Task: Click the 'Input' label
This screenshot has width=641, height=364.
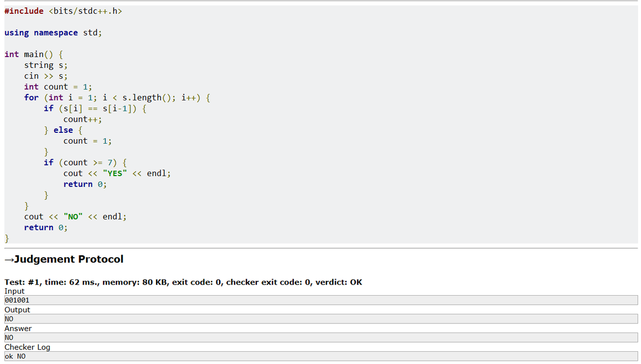Action: tap(14, 291)
